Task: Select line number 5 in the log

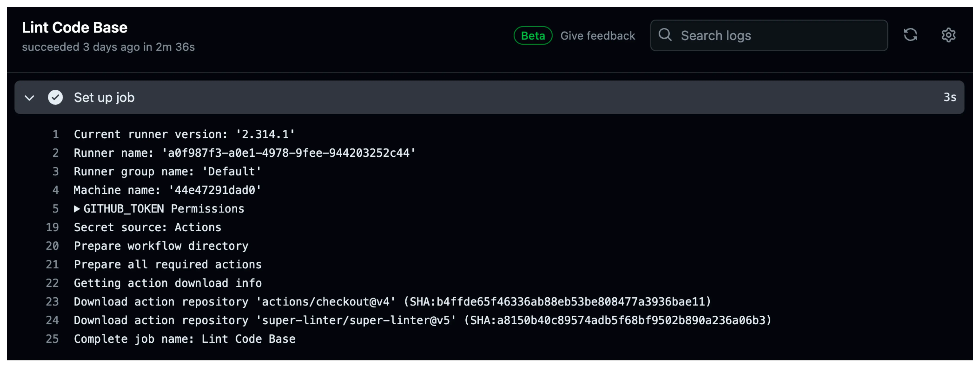Action: tap(56, 209)
